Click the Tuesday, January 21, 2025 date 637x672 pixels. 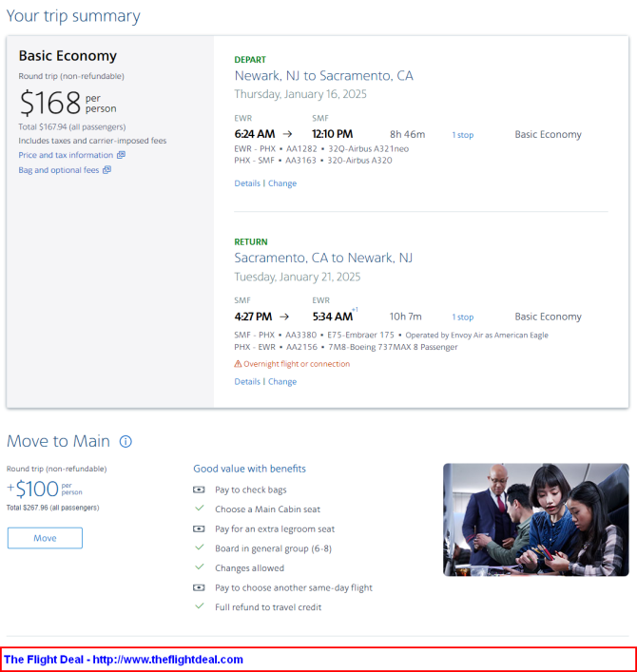(298, 277)
